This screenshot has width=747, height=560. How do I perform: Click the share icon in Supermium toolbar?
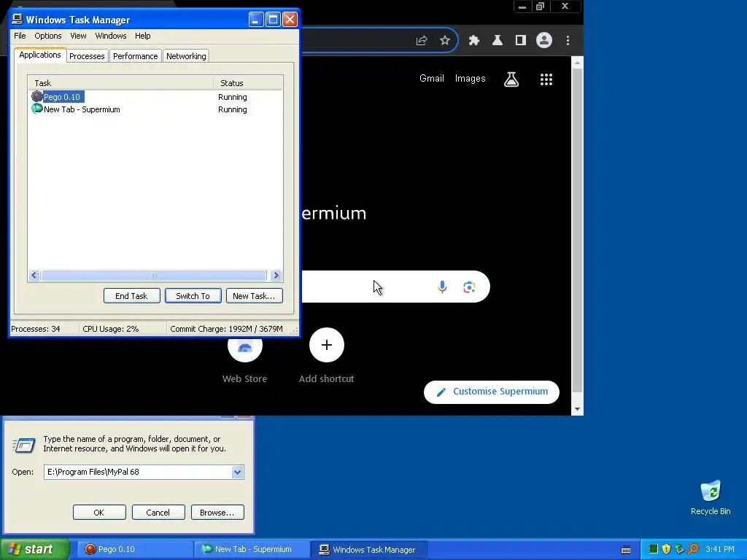(x=422, y=41)
